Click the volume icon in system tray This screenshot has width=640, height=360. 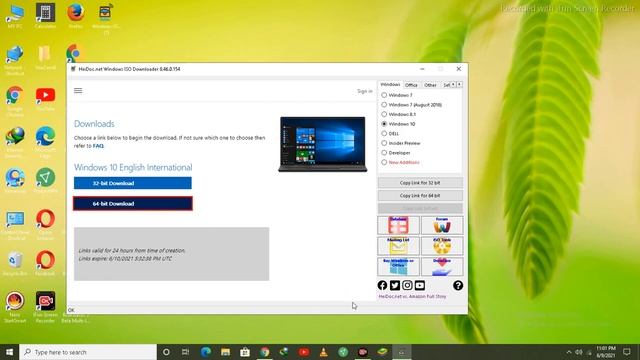[579, 352]
